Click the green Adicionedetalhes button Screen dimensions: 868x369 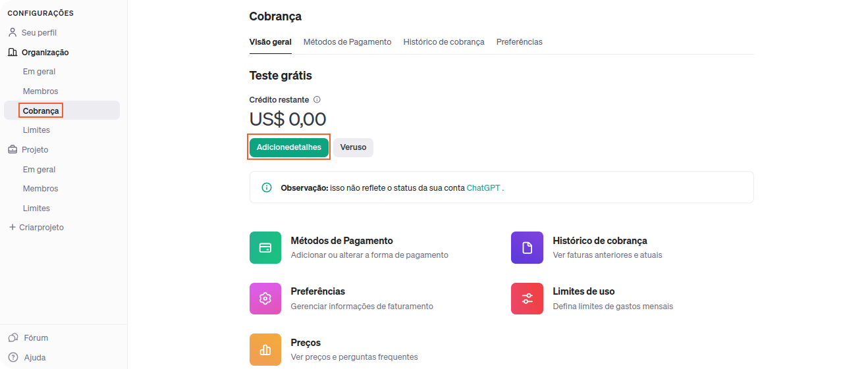289,147
